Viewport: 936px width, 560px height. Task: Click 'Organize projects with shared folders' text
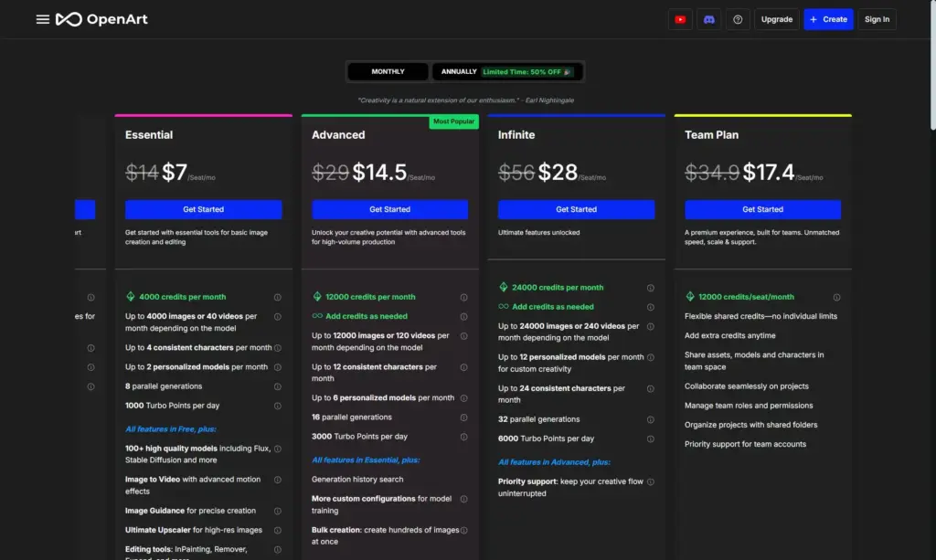[x=751, y=425]
